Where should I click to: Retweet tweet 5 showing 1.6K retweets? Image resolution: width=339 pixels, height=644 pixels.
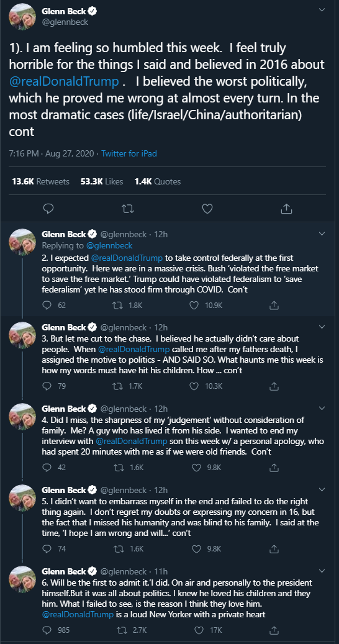(x=117, y=549)
